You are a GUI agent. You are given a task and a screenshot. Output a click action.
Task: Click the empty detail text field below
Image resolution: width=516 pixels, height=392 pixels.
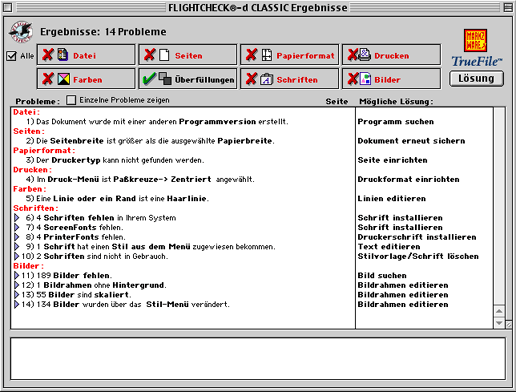pyautogui.click(x=258, y=359)
